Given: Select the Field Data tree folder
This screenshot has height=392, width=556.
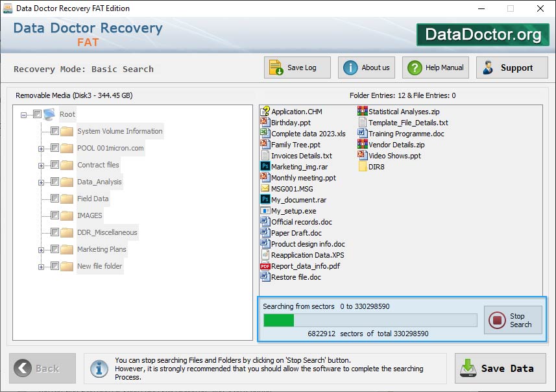Looking at the screenshot, I should (x=93, y=199).
